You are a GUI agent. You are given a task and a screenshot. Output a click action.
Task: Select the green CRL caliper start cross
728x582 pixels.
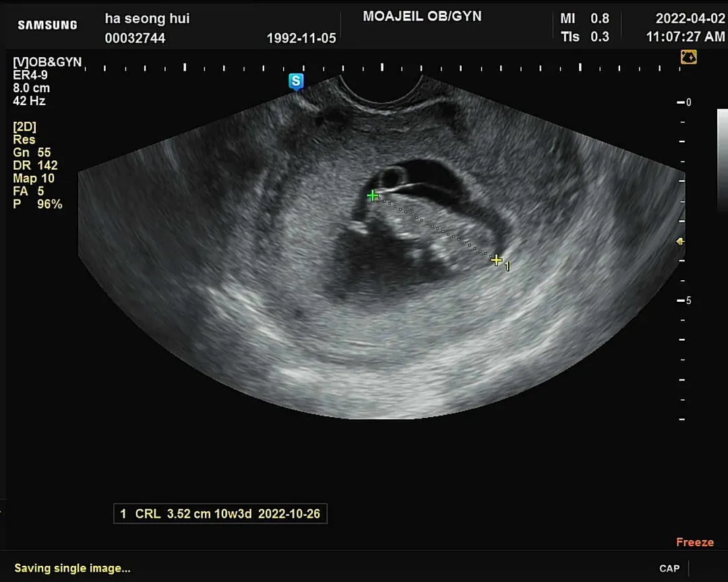372,196
